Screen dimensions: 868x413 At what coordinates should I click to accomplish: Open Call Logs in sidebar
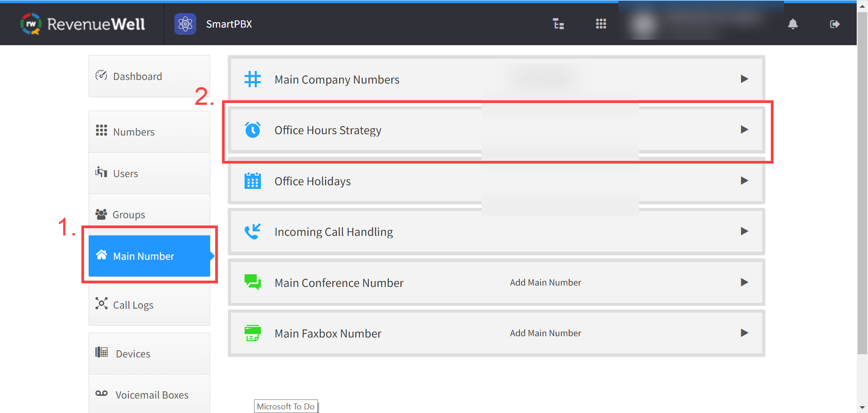click(149, 305)
